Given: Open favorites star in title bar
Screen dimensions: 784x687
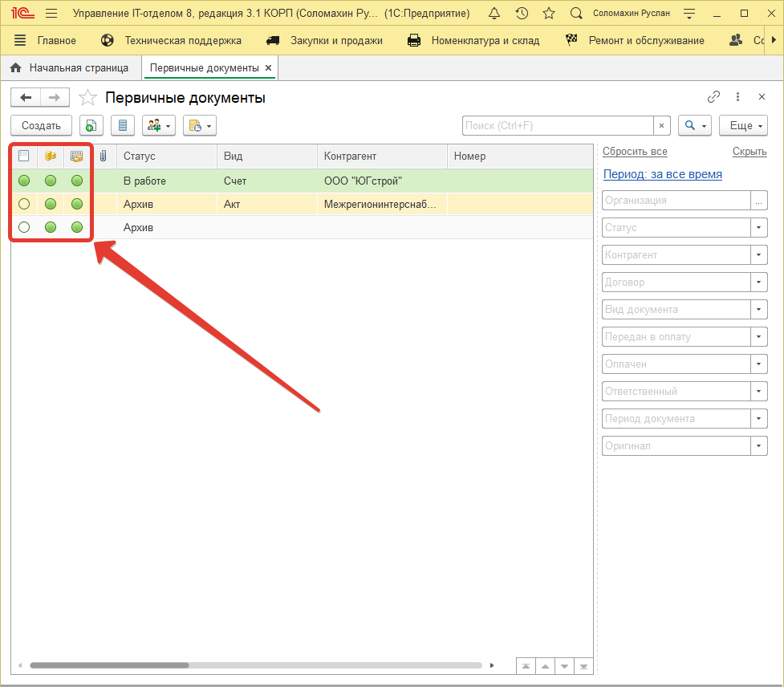Looking at the screenshot, I should point(549,14).
